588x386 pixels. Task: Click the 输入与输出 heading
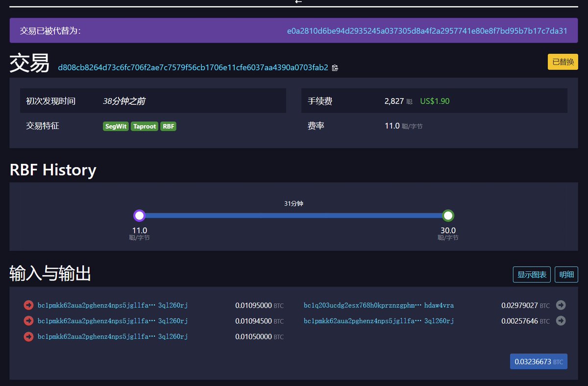pos(50,274)
